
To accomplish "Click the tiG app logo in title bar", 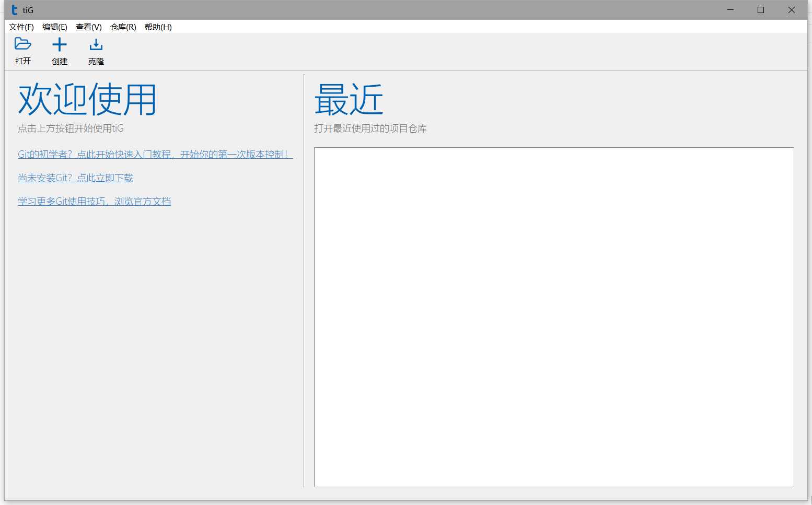I will click(15, 10).
